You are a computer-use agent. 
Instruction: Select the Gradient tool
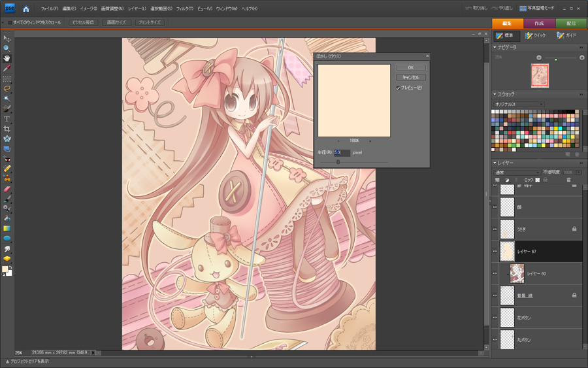point(7,229)
